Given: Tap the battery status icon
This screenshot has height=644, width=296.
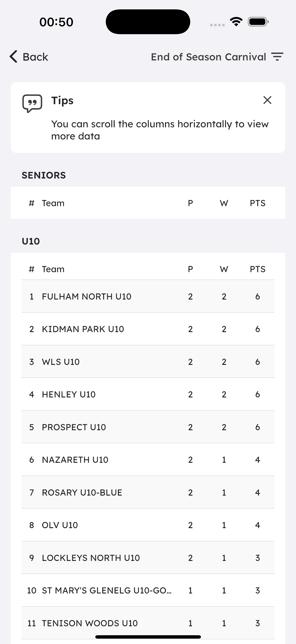Looking at the screenshot, I should (258, 22).
